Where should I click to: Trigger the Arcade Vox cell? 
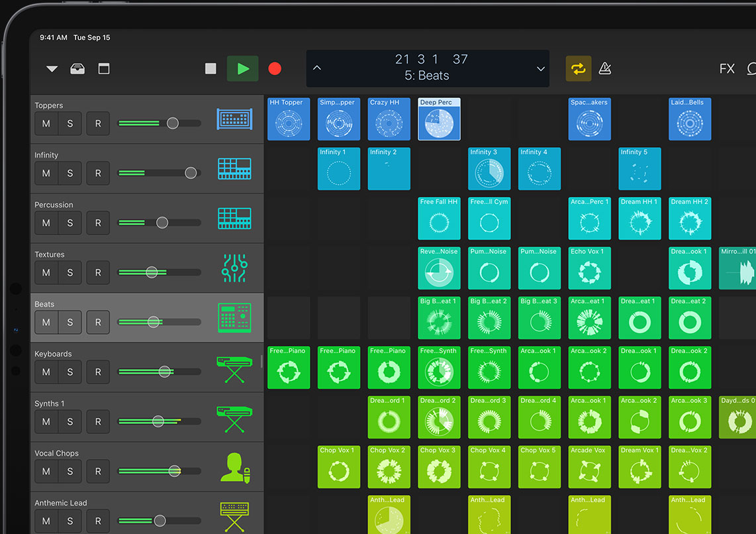[x=590, y=467]
